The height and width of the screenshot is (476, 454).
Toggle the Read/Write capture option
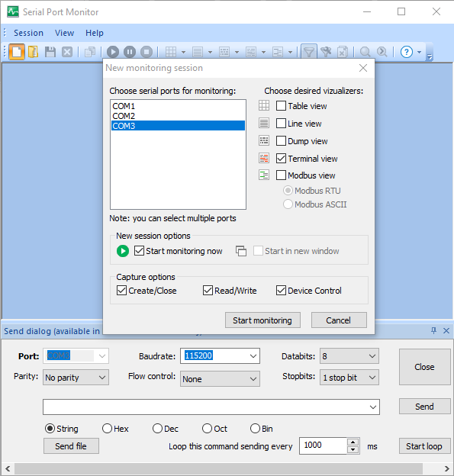click(208, 291)
